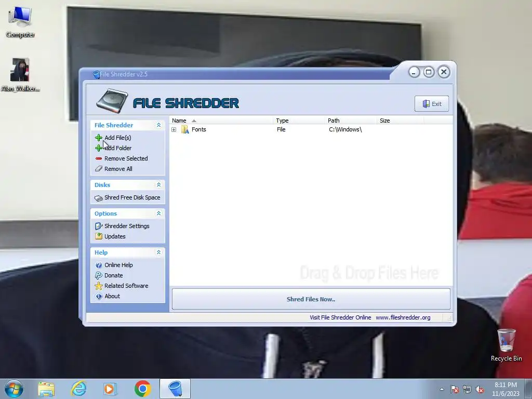Screen dimensions: 532x399
Task: Open the Computer desktop icon
Action: (20, 22)
